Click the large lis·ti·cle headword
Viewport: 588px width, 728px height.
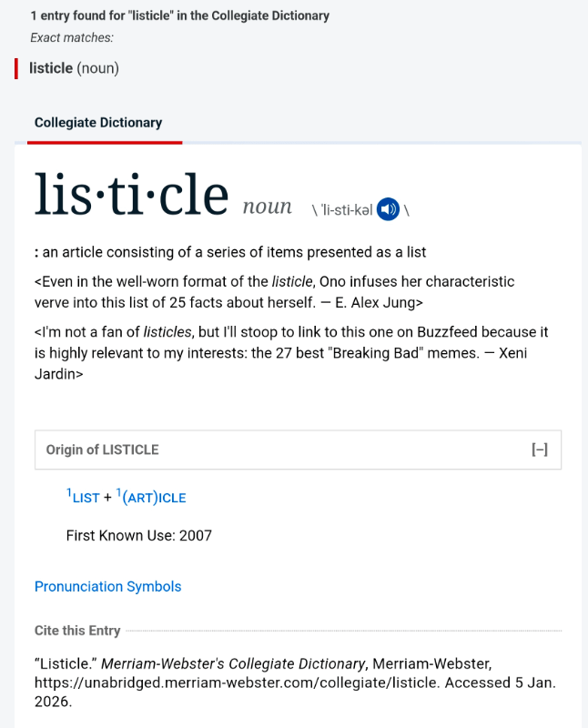(131, 195)
